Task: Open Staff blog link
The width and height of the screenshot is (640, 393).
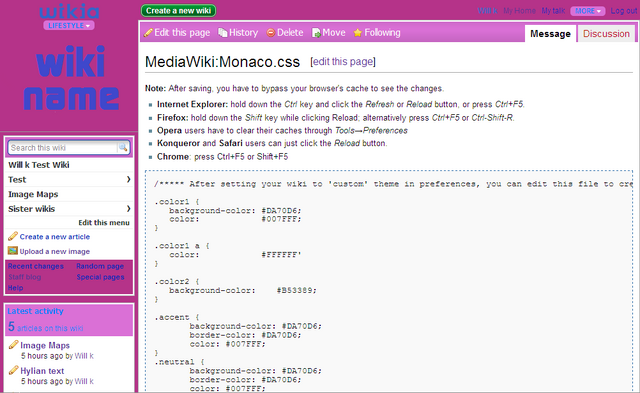Action: 24,277
